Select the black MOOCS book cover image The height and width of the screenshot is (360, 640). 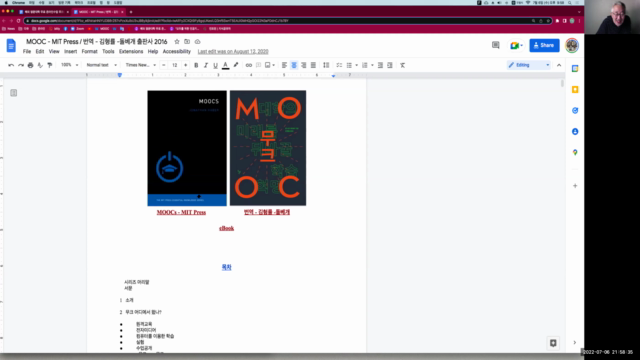click(x=187, y=148)
